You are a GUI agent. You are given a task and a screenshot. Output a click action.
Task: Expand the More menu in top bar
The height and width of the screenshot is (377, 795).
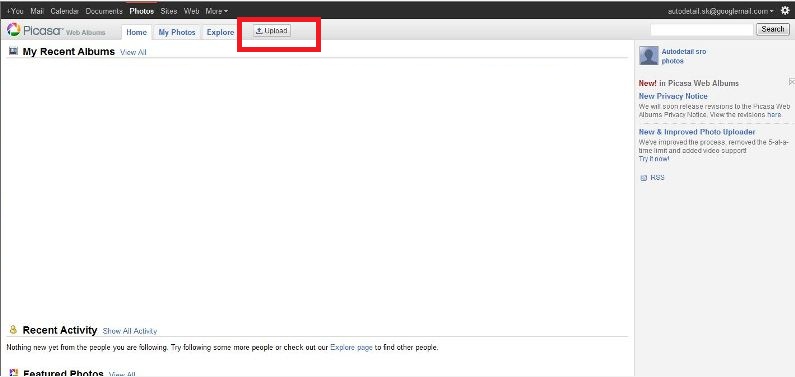click(x=216, y=11)
